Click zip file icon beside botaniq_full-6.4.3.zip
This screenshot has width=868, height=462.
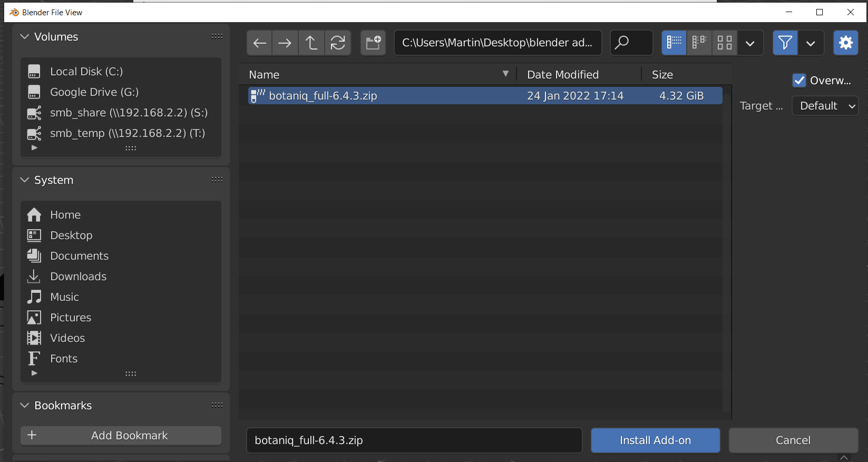tap(257, 96)
